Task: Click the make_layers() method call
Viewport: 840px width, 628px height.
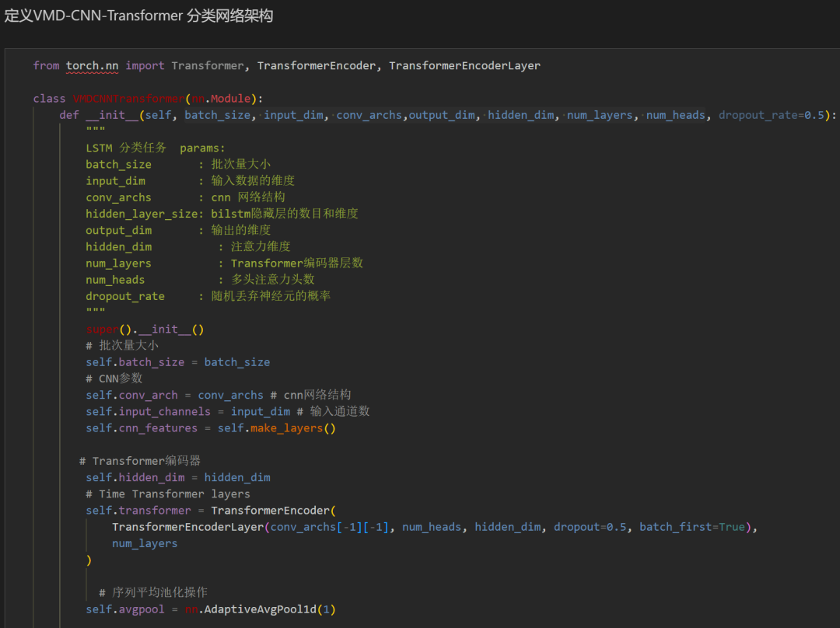Action: pyautogui.click(x=292, y=428)
